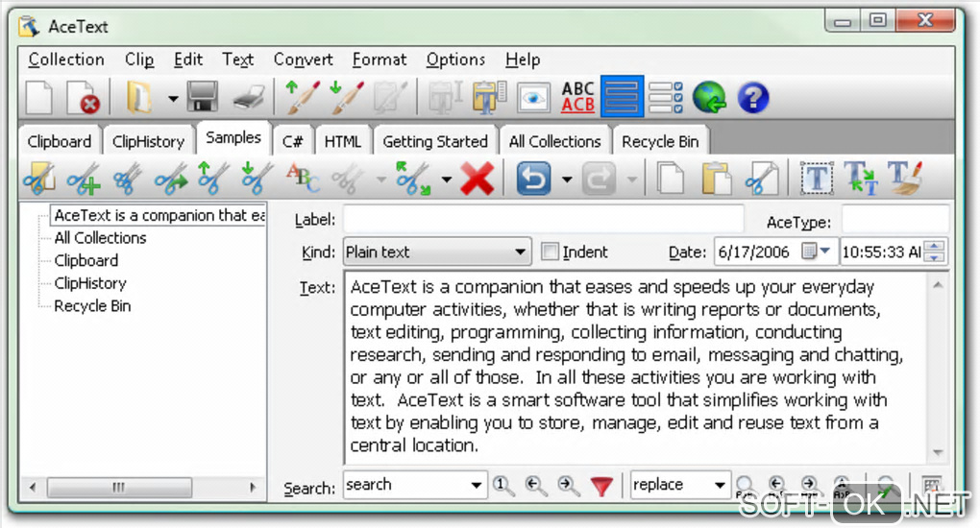Click the scissors with green down arrow icon
This screenshot has height=528, width=980.
click(x=257, y=179)
